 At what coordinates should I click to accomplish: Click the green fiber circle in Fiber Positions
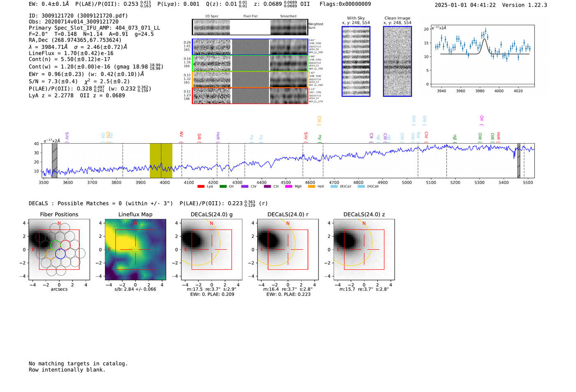[55, 245]
